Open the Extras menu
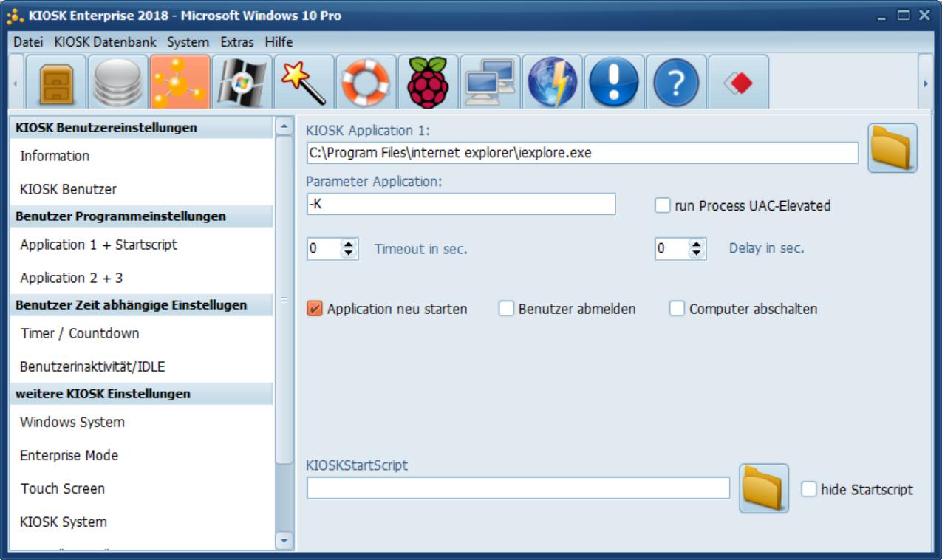This screenshot has width=942, height=560. (236, 42)
